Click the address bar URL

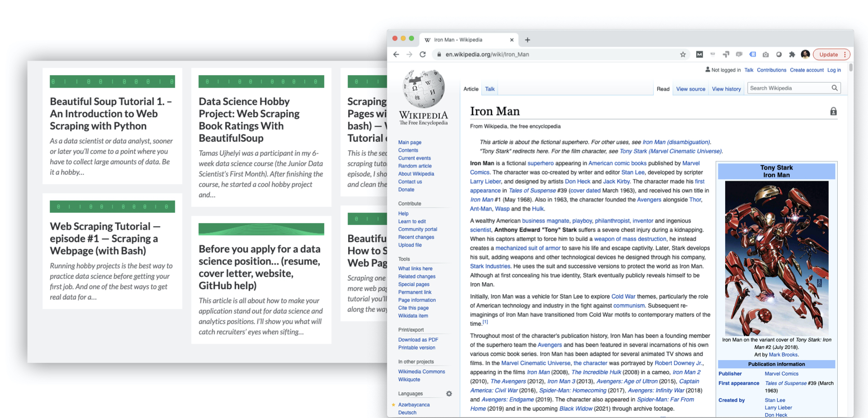pyautogui.click(x=487, y=54)
